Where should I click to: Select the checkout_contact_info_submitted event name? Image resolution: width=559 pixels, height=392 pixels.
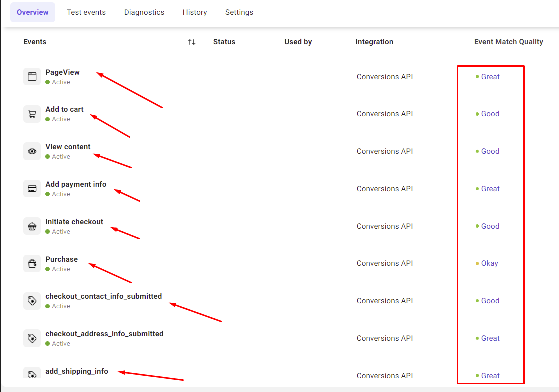[x=104, y=296]
